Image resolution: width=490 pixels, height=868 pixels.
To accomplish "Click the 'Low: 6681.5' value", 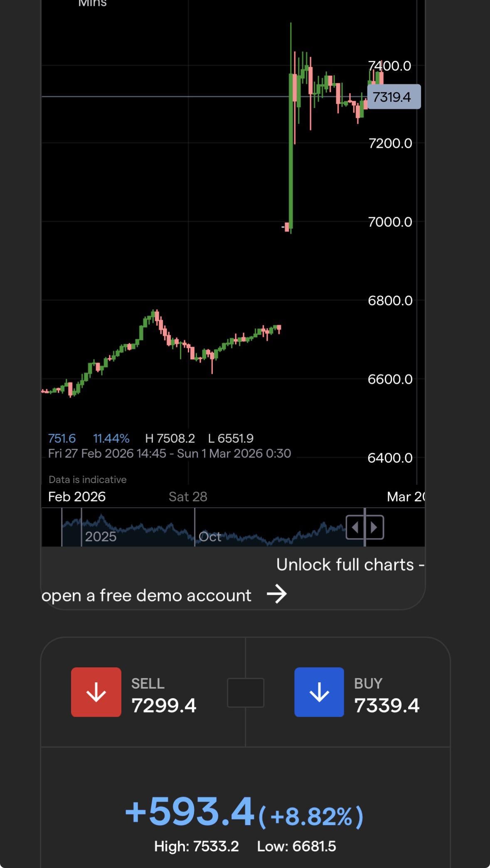I will coord(296,846).
